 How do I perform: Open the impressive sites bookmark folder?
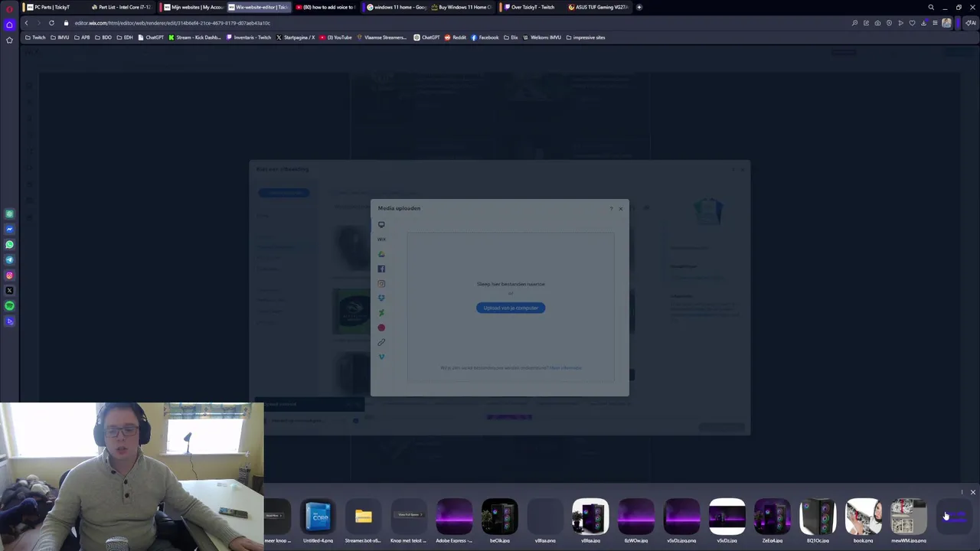click(x=586, y=37)
